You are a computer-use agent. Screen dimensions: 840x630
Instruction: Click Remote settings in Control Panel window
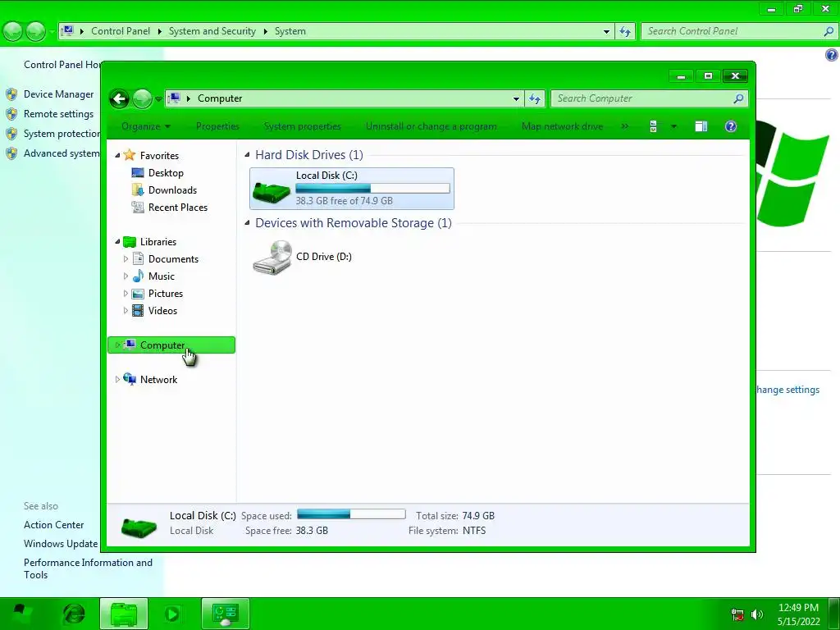tap(58, 114)
